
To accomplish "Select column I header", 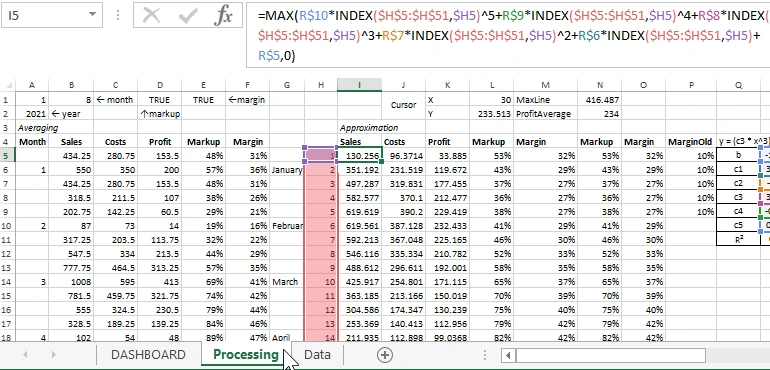I will click(x=359, y=85).
